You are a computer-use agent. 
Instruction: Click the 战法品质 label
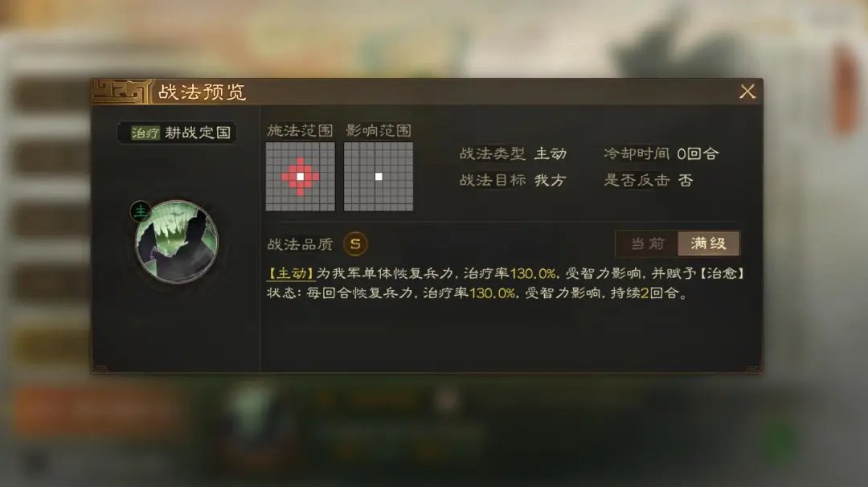click(x=300, y=244)
